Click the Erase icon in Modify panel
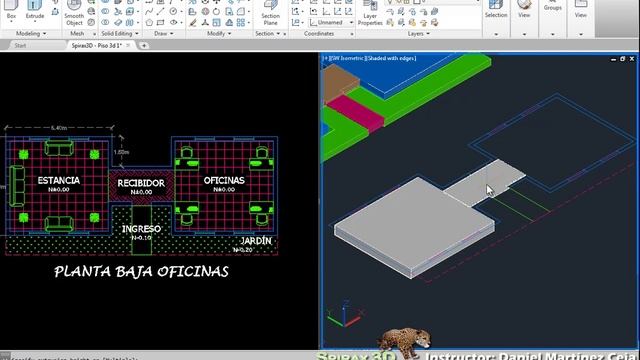Screen dimensions: 640x360 pyautogui.click(x=193, y=22)
